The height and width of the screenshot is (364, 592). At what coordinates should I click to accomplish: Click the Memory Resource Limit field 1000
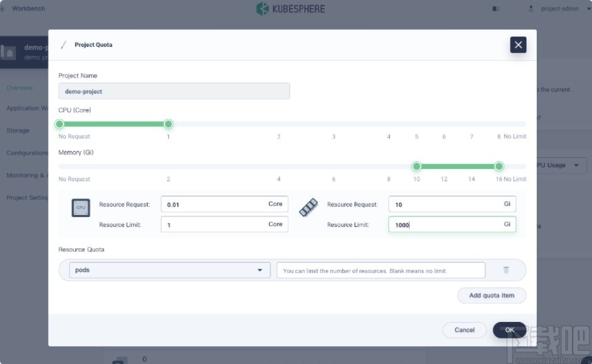tap(452, 225)
